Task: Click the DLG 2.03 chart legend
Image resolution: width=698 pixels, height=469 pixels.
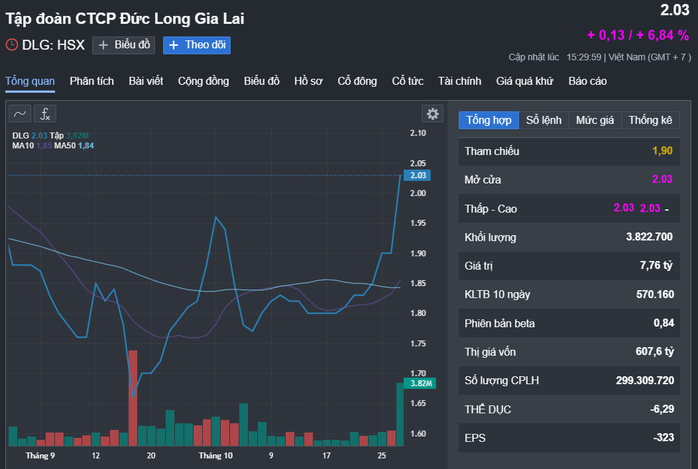Action: click(x=29, y=136)
